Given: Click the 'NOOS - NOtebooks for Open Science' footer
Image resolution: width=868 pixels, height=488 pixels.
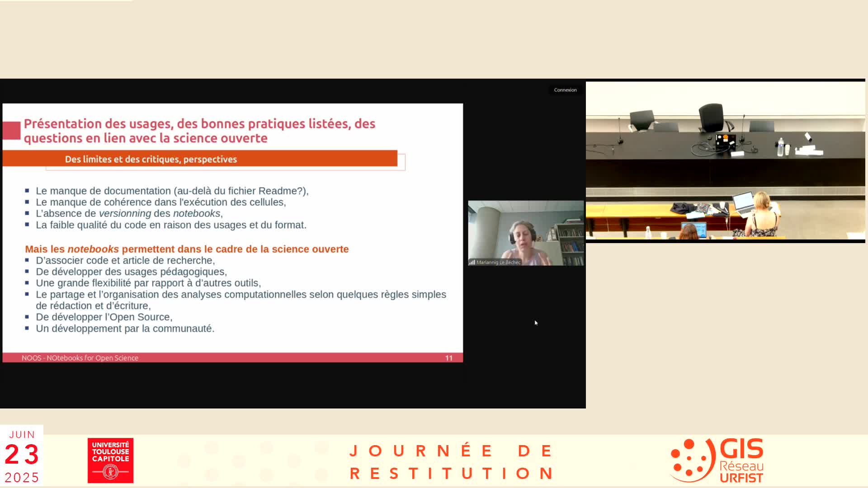Looking at the screenshot, I should point(80,358).
